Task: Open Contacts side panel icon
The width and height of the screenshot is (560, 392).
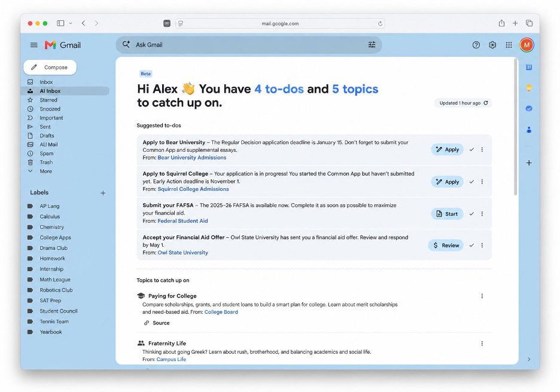Action: click(529, 130)
